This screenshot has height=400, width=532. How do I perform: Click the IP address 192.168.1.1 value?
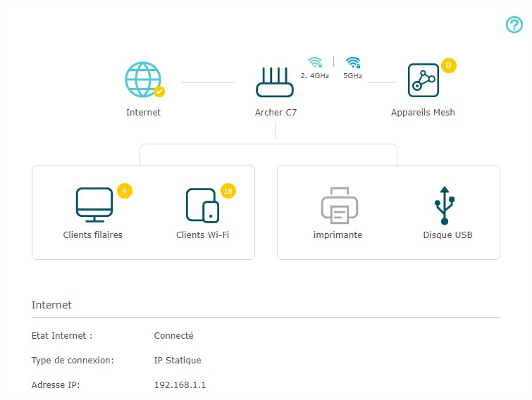point(180,385)
